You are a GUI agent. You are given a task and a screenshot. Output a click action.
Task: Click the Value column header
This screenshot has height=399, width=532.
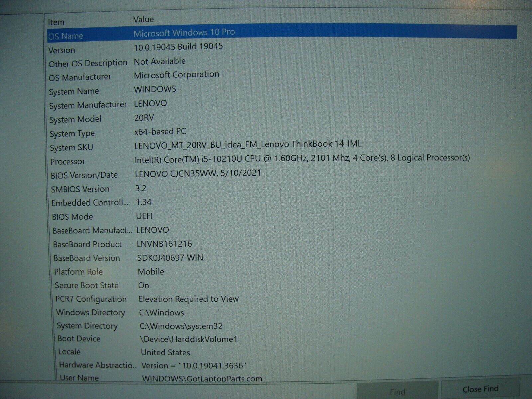pos(144,19)
